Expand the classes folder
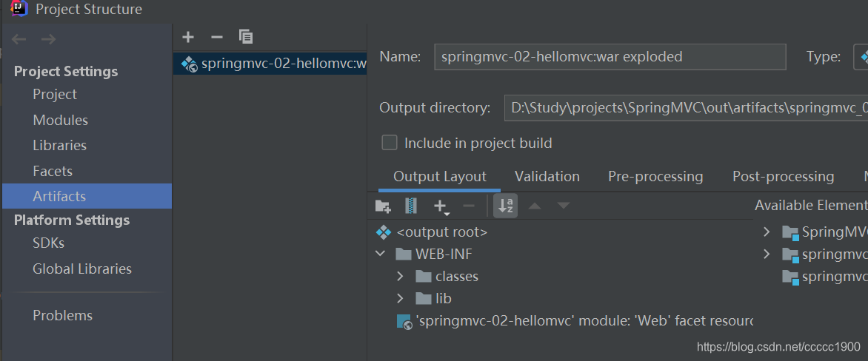868x361 pixels. point(401,277)
